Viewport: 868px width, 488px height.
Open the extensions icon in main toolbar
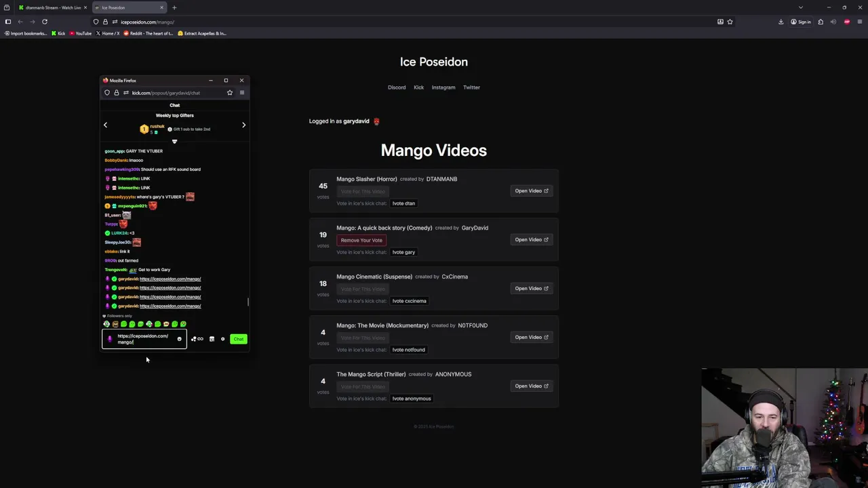coord(821,22)
